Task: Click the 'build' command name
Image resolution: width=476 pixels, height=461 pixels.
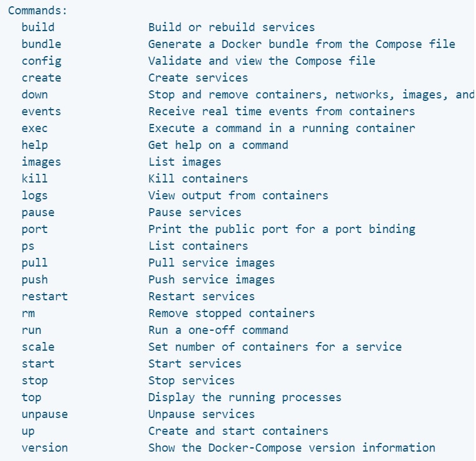Action: click(x=38, y=27)
